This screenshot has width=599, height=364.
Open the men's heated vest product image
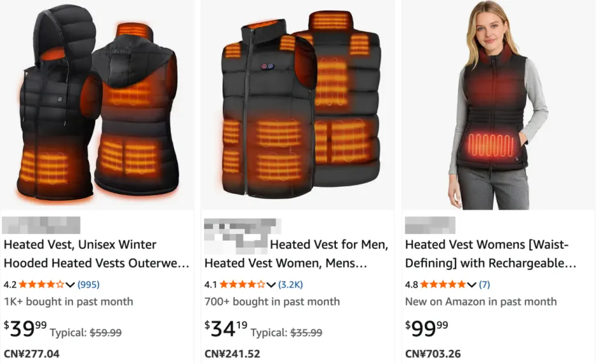coord(298,105)
